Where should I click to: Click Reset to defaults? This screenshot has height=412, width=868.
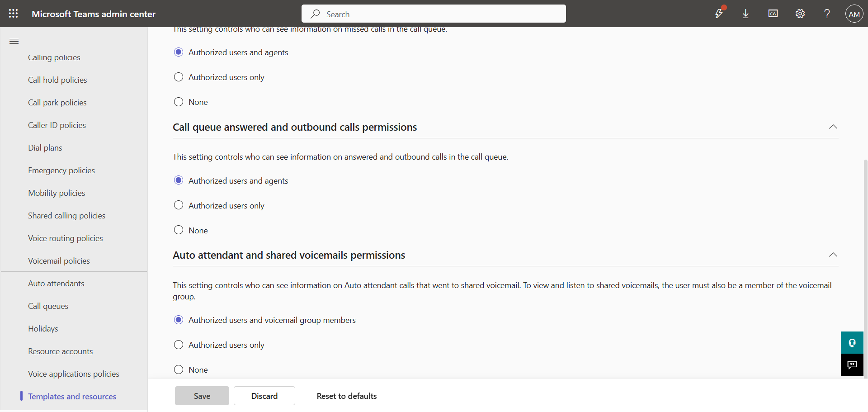click(347, 396)
